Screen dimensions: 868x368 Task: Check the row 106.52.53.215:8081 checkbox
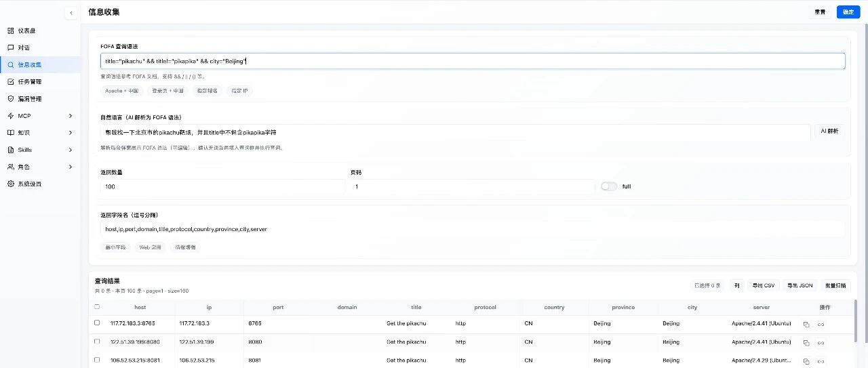[97, 360]
